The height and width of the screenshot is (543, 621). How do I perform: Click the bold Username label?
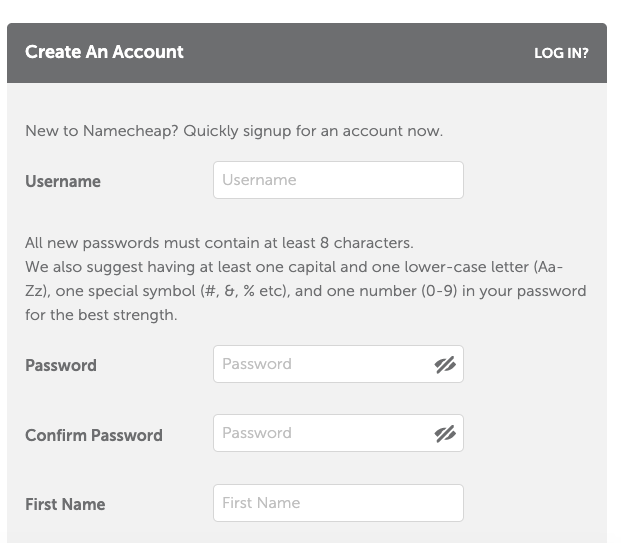[63, 181]
